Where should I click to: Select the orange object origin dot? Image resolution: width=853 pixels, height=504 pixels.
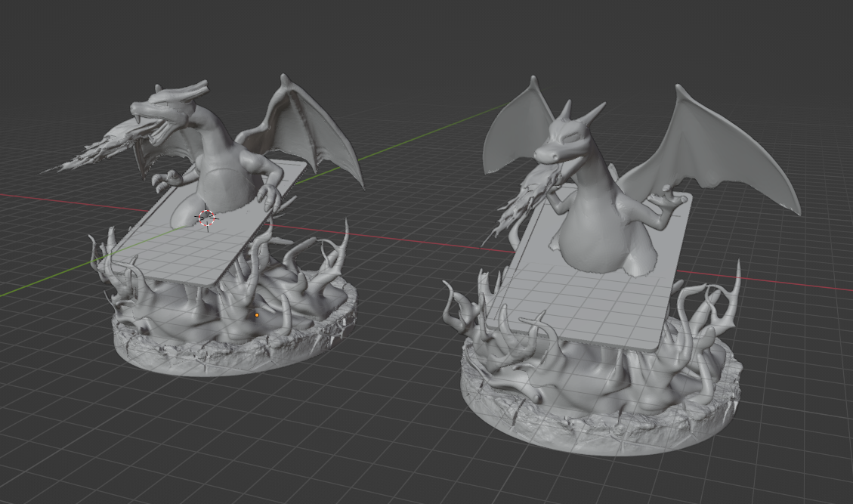257,315
